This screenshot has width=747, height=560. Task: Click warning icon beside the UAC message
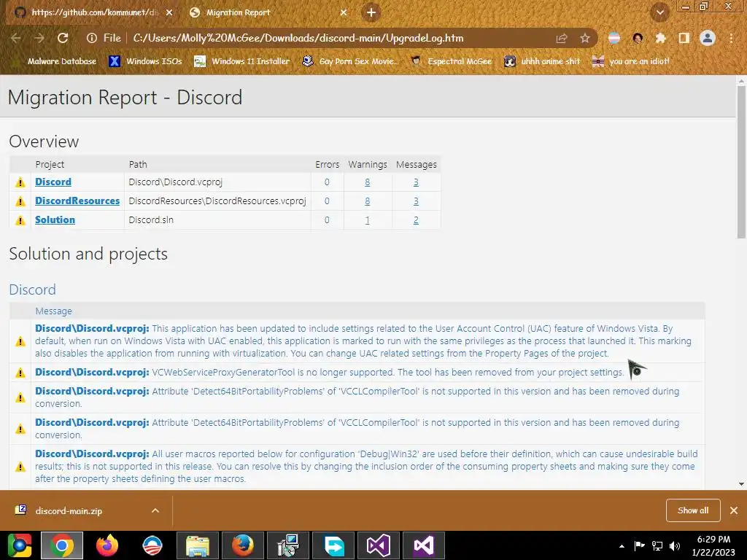point(20,341)
